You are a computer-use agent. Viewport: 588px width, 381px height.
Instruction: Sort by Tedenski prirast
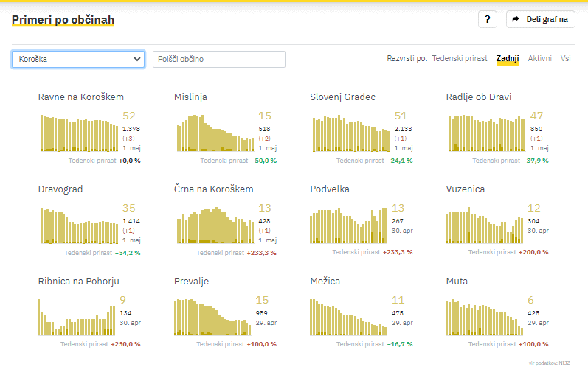coord(459,58)
